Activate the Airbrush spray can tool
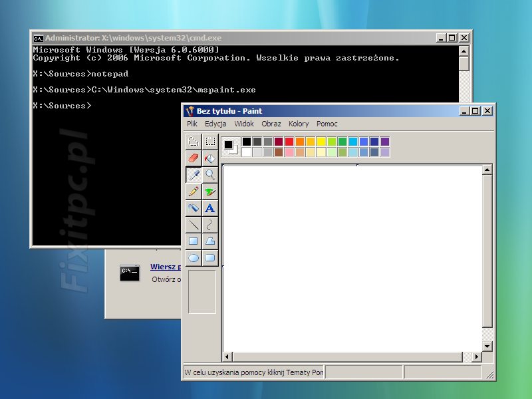 (x=194, y=208)
